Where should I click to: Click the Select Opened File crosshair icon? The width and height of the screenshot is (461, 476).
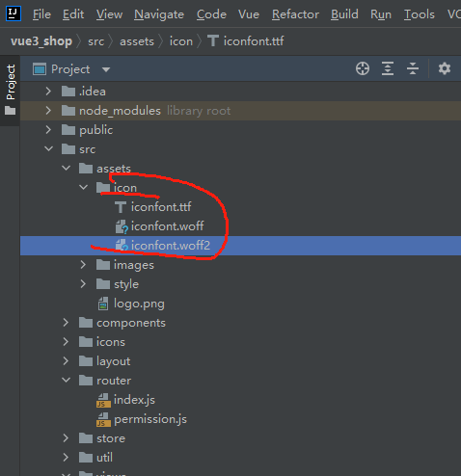coord(363,68)
